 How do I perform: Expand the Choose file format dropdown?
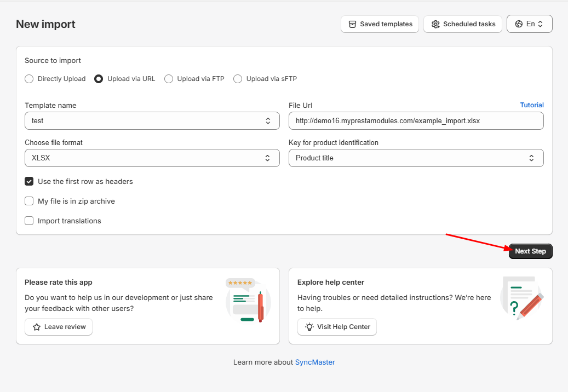152,158
